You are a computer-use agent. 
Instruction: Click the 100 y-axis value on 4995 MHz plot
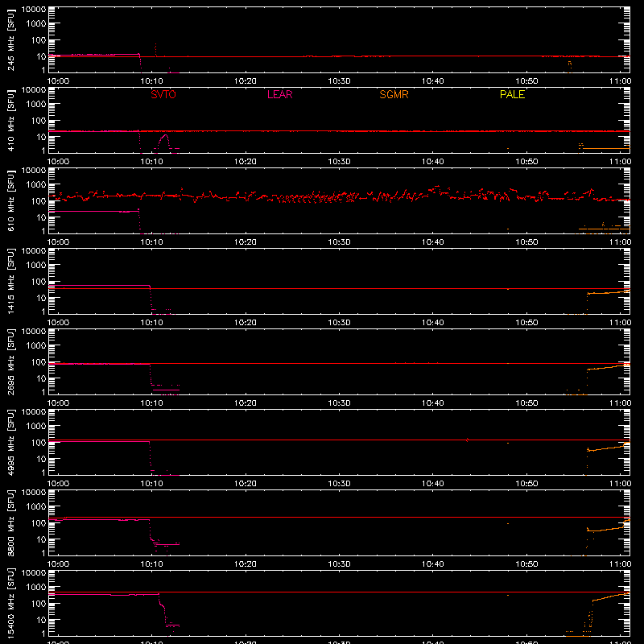point(39,442)
